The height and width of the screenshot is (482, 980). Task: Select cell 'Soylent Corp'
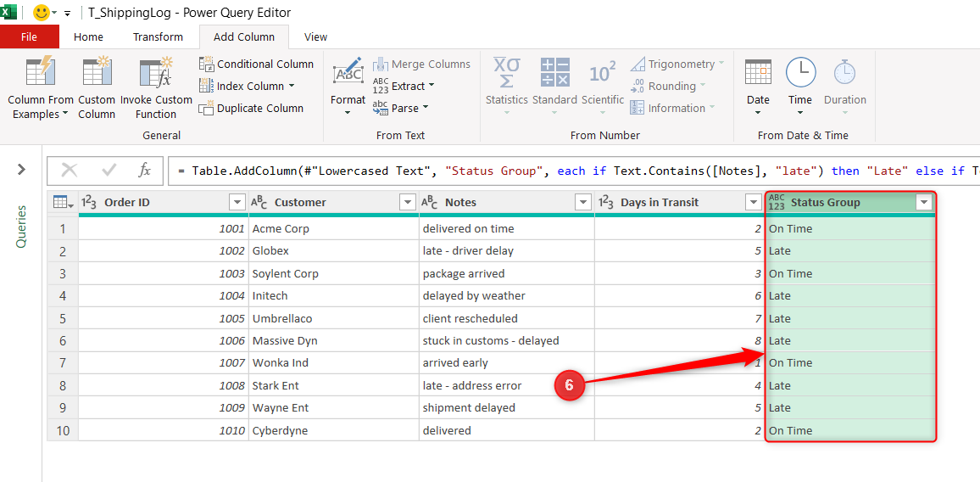334,273
